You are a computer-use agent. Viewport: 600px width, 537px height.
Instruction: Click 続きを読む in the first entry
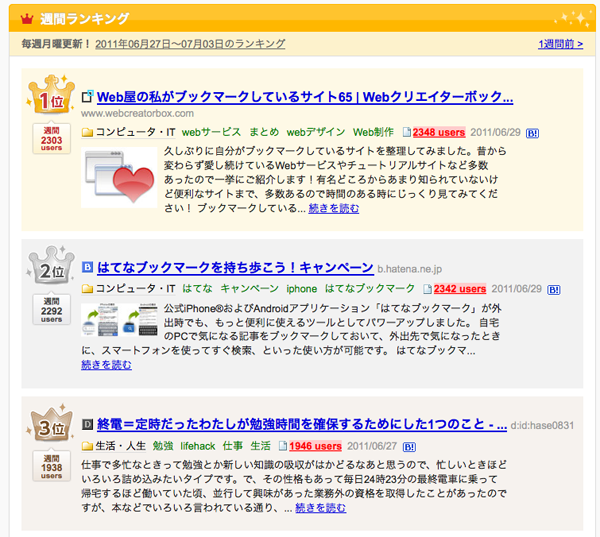tap(334, 209)
